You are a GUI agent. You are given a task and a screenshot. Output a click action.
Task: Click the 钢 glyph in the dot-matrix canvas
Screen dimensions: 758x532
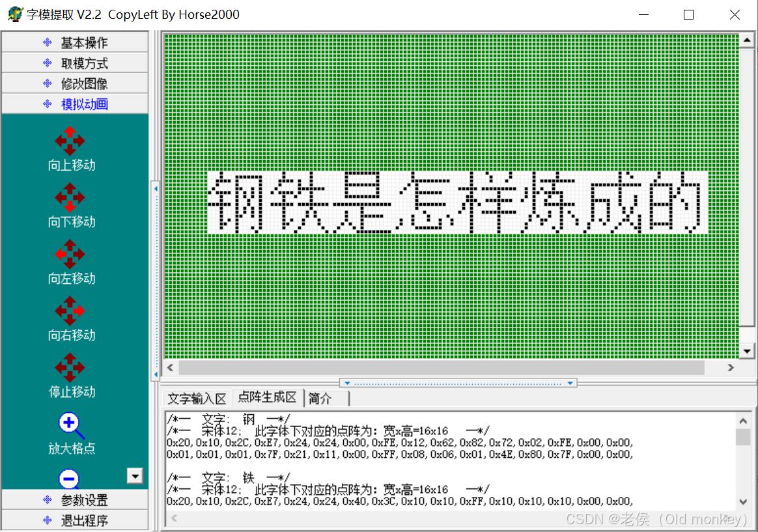[x=236, y=203]
